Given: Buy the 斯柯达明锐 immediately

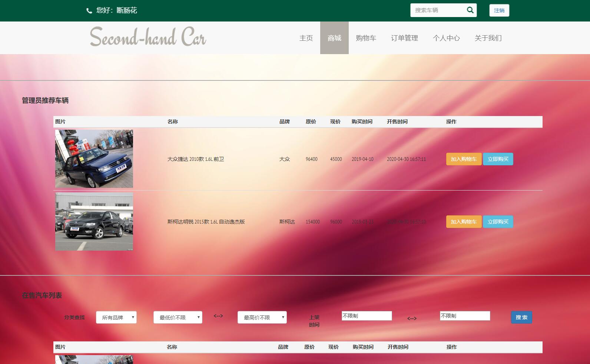Looking at the screenshot, I should (x=498, y=222).
